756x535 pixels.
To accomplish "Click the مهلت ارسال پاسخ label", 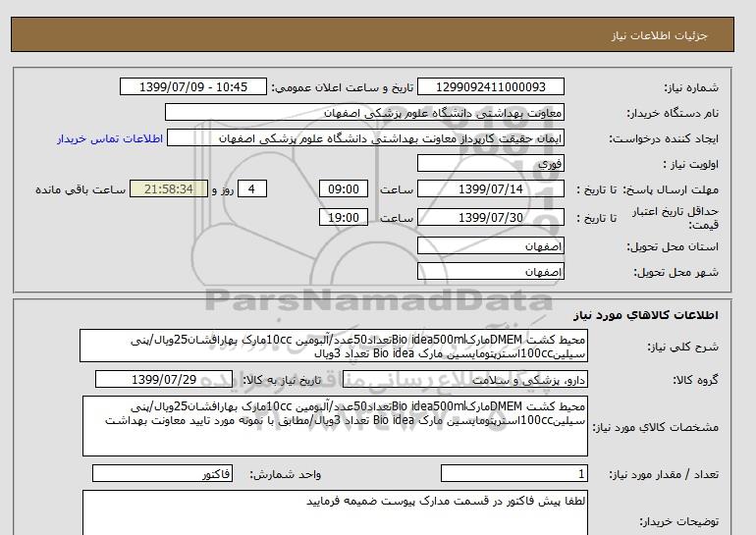I will [671, 189].
